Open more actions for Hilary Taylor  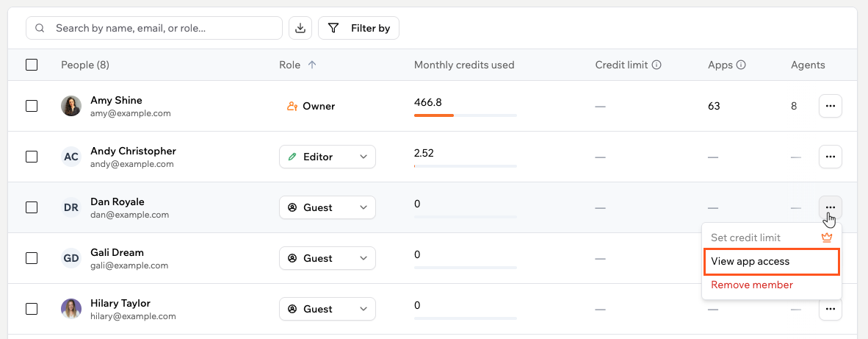pos(831,309)
